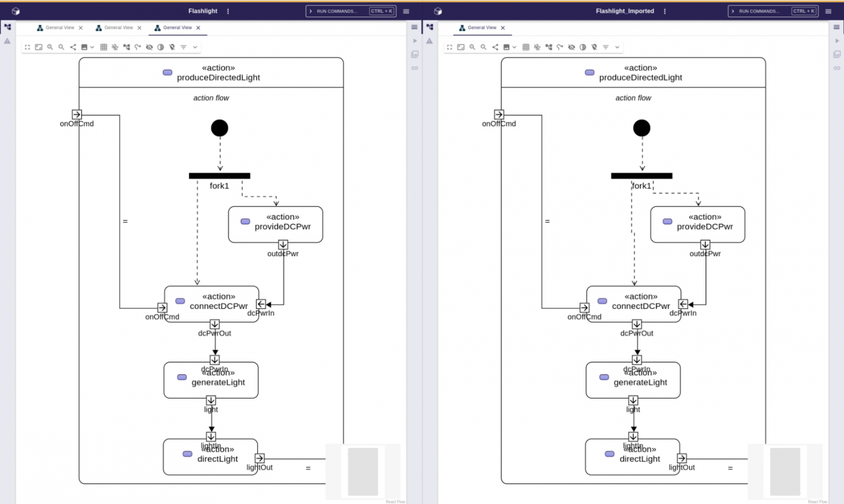This screenshot has height=504, width=844.
Task: Share the Flashlight diagram
Action: point(73,47)
